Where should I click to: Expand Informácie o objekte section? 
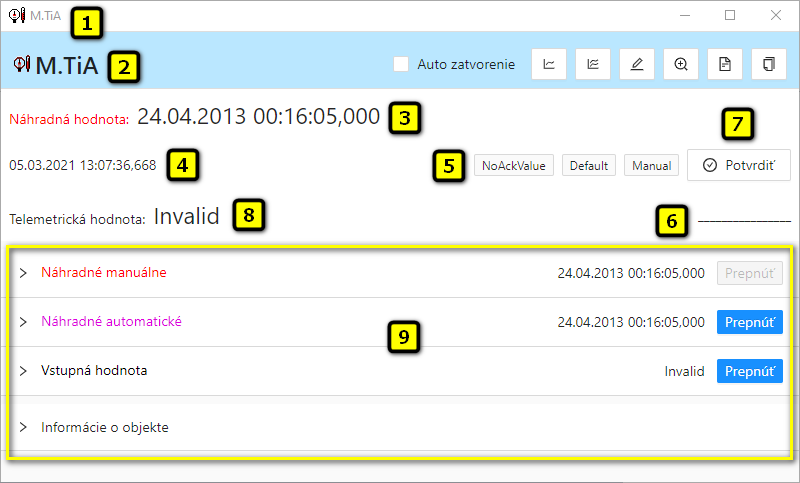(23, 427)
